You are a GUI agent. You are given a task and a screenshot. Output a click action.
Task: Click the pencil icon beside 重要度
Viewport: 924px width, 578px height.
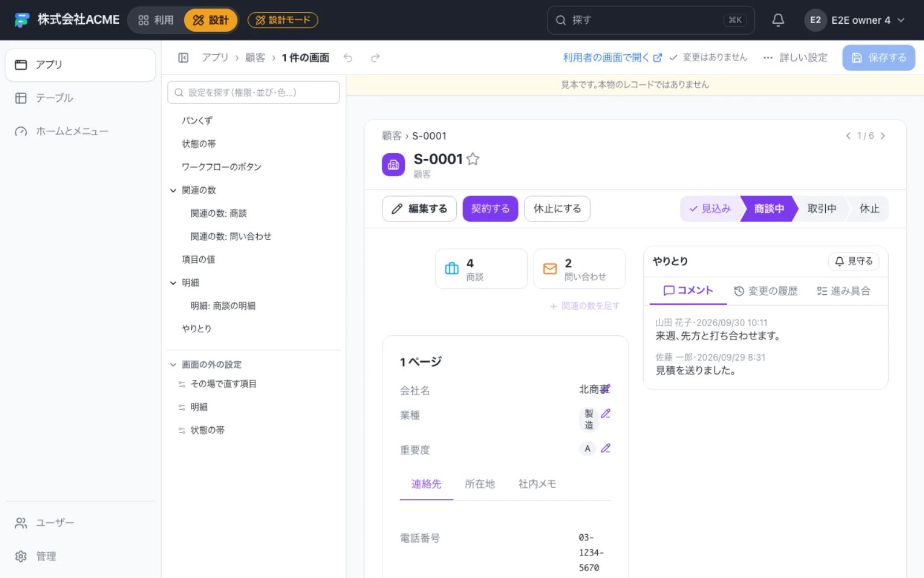[x=606, y=449]
